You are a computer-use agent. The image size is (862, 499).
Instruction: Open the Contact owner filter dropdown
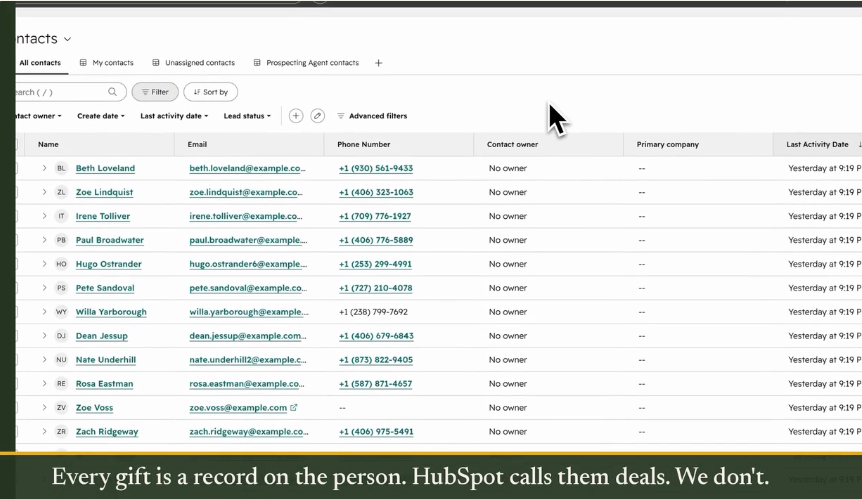(x=38, y=116)
